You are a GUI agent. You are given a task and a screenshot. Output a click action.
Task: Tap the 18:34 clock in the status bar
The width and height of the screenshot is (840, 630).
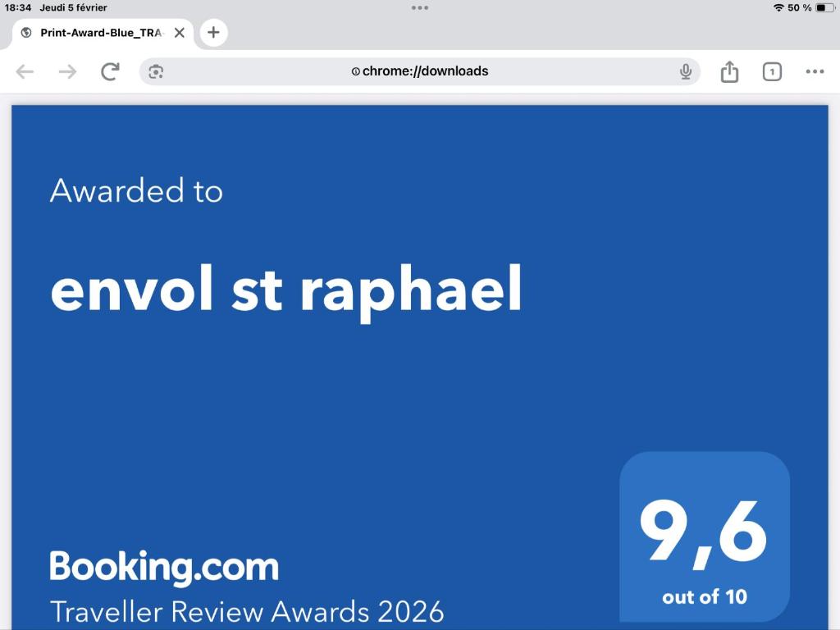[x=18, y=7]
